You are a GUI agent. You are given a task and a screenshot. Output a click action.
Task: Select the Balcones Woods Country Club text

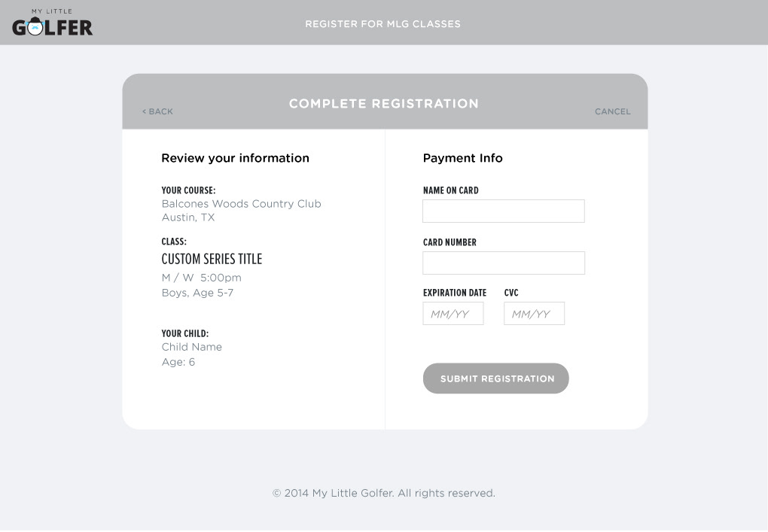pos(242,204)
